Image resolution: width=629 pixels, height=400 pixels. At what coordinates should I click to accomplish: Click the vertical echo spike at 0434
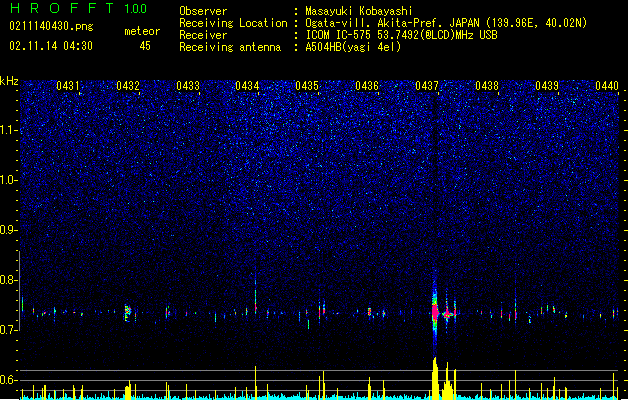click(256, 295)
